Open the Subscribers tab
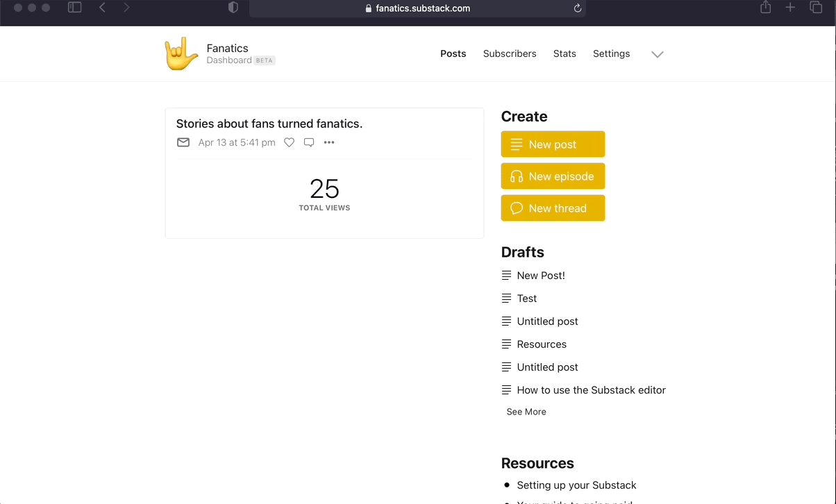This screenshot has height=504, width=836. pos(510,53)
